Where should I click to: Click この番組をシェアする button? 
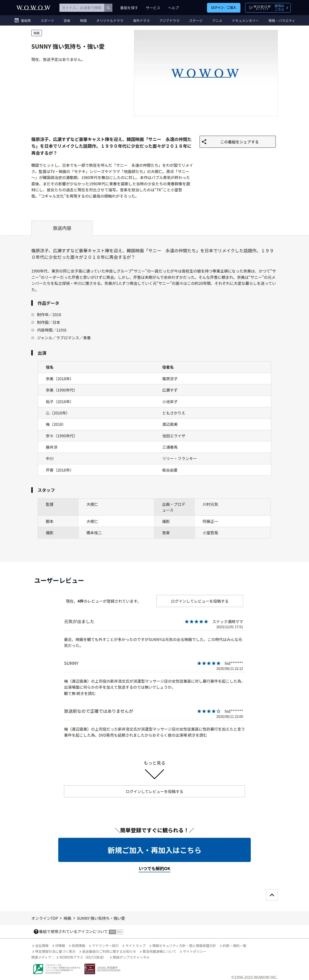(238, 142)
